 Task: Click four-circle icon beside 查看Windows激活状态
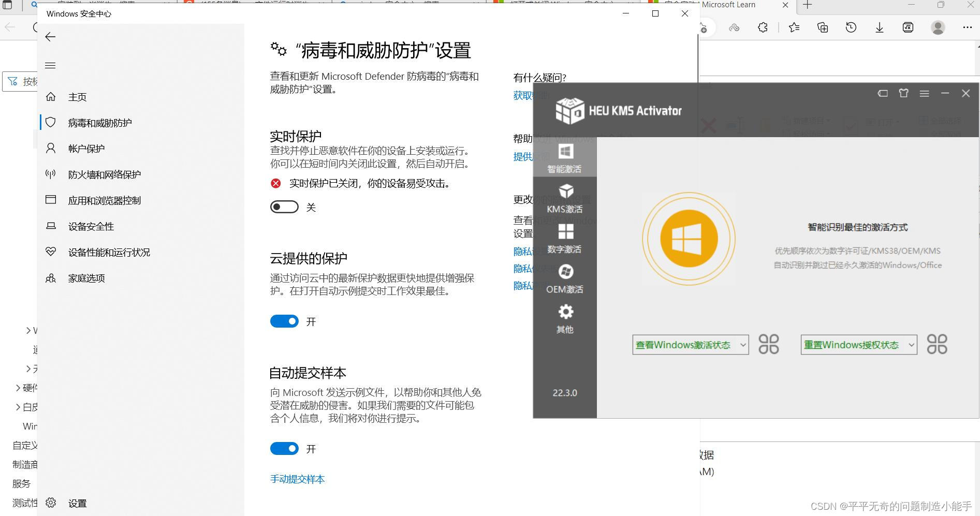pyautogui.click(x=769, y=344)
